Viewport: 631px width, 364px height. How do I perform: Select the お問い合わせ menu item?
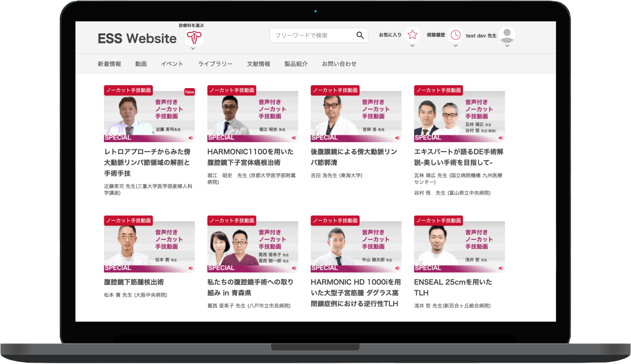(339, 64)
